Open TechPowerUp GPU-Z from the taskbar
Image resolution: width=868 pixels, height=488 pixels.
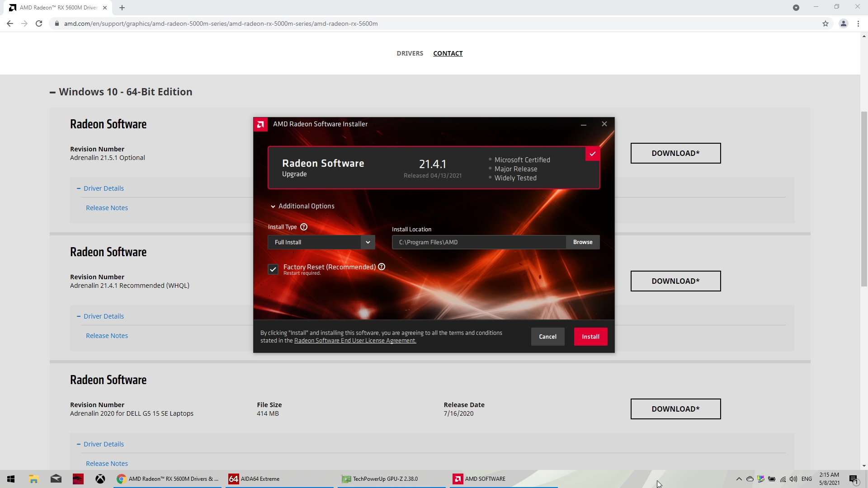coord(385,479)
